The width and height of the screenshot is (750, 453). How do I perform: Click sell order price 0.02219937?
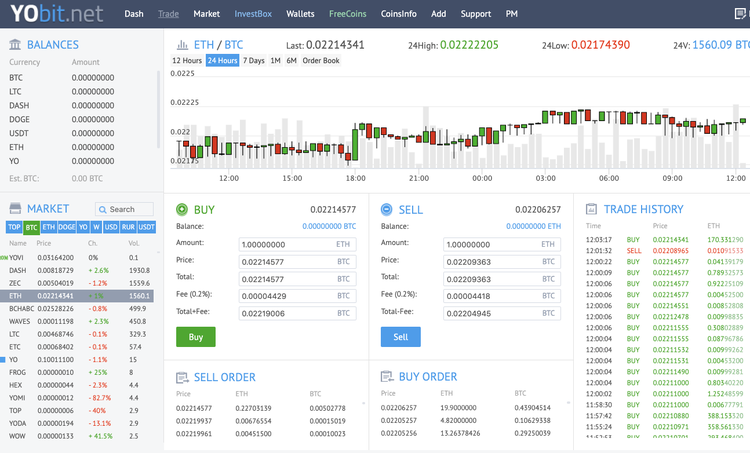click(x=194, y=421)
